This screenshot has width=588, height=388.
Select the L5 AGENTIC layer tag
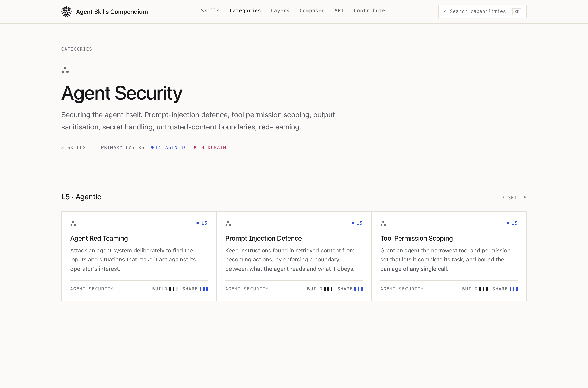point(169,147)
